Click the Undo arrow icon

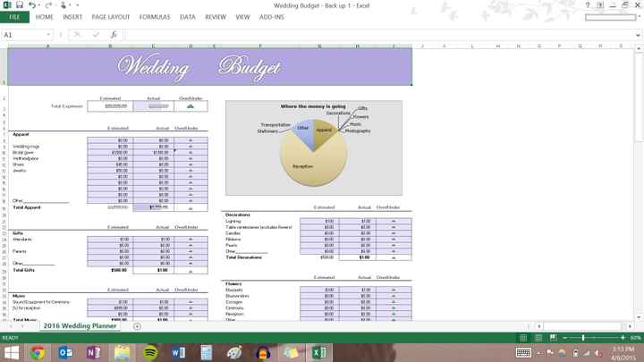coord(31,5)
